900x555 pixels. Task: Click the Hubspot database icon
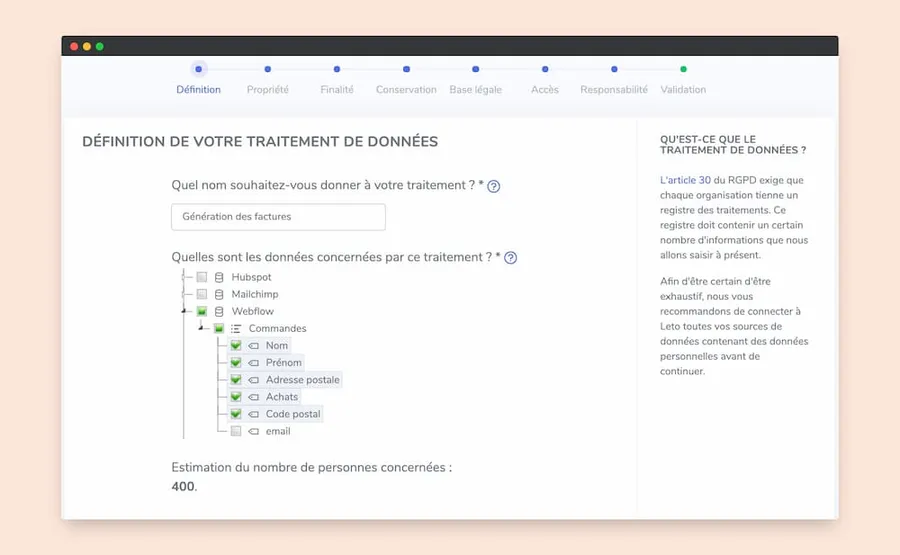coord(219,277)
